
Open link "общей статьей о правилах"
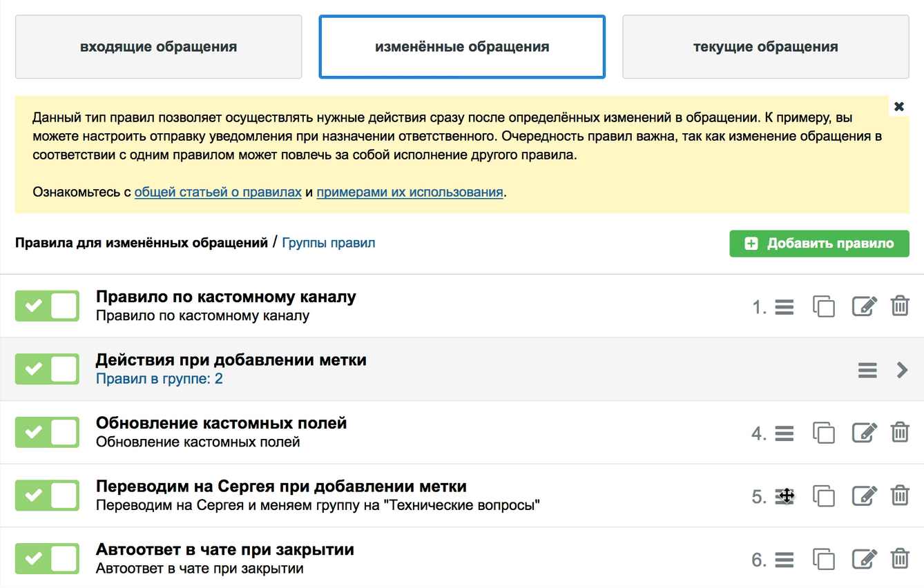(218, 192)
